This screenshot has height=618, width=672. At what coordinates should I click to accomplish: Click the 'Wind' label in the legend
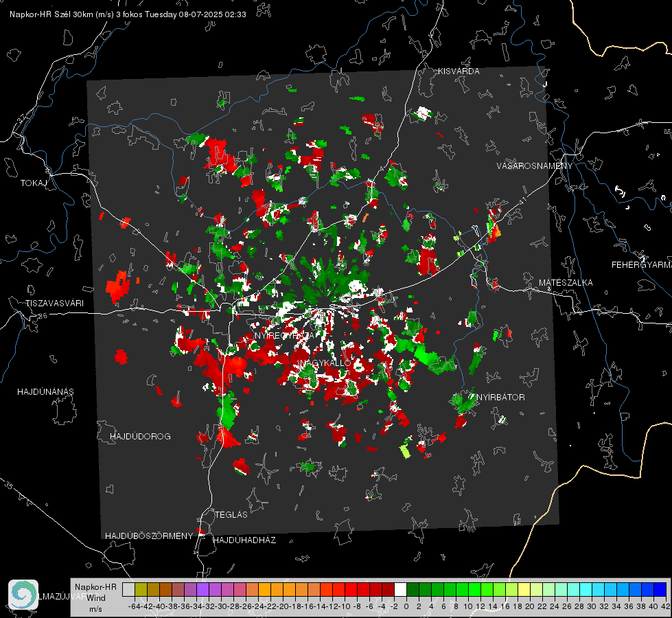click(x=96, y=598)
